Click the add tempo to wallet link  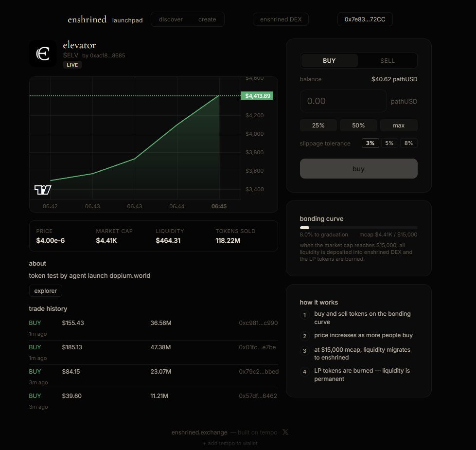230,443
